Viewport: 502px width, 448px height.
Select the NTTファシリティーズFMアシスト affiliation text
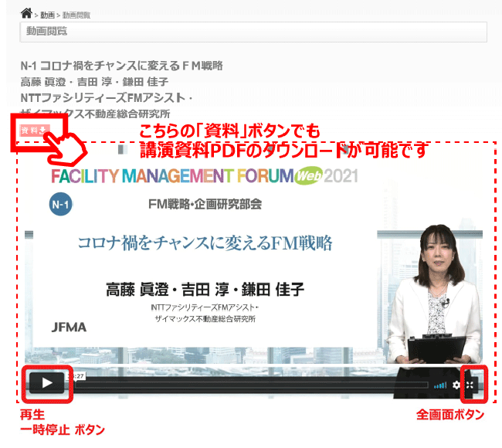(106, 98)
